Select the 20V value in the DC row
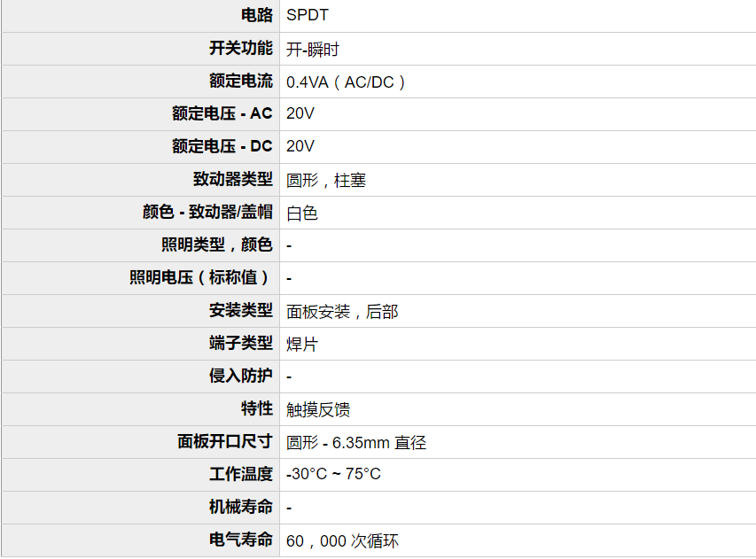756x559 pixels. [x=300, y=146]
